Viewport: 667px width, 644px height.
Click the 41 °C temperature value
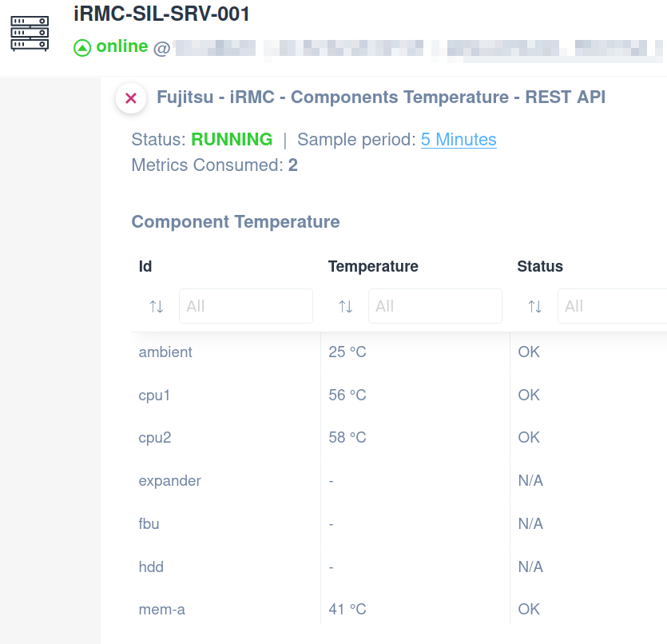tap(347, 609)
